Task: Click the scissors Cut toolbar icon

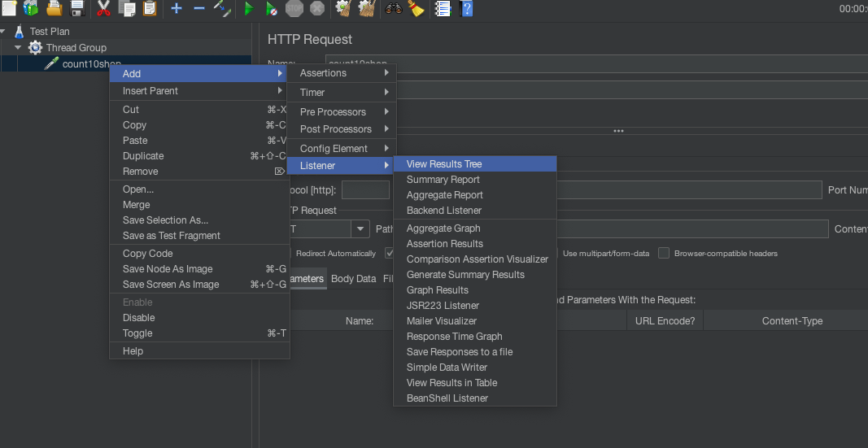Action: point(103,8)
